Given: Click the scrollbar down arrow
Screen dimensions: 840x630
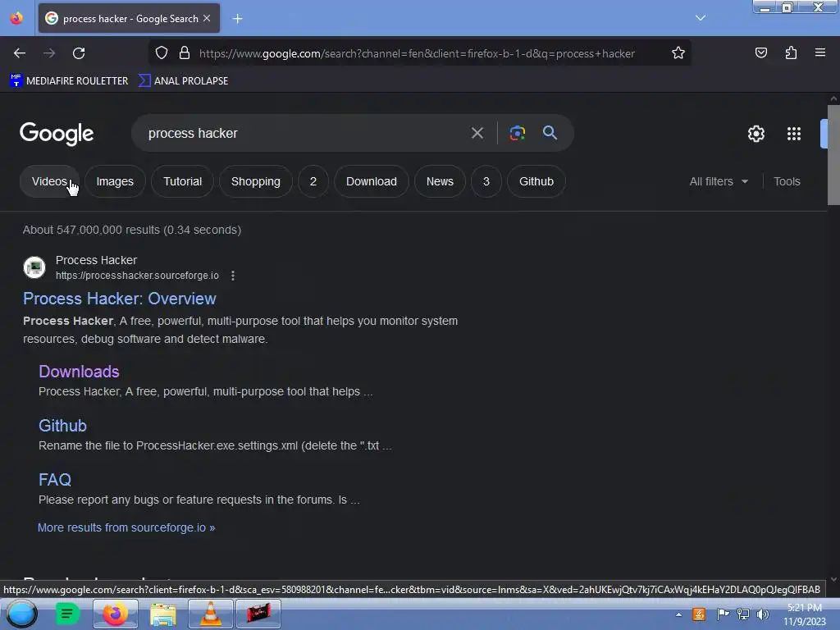Looking at the screenshot, I should (x=833, y=579).
